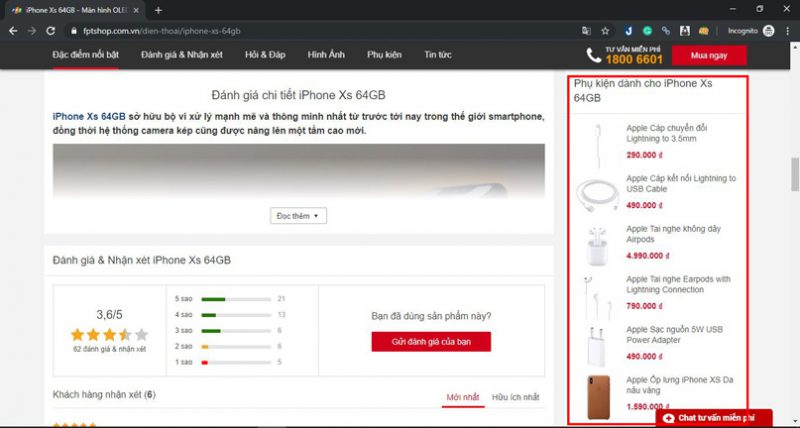Open Chat tư vấn miễn phí button

pyautogui.click(x=714, y=418)
